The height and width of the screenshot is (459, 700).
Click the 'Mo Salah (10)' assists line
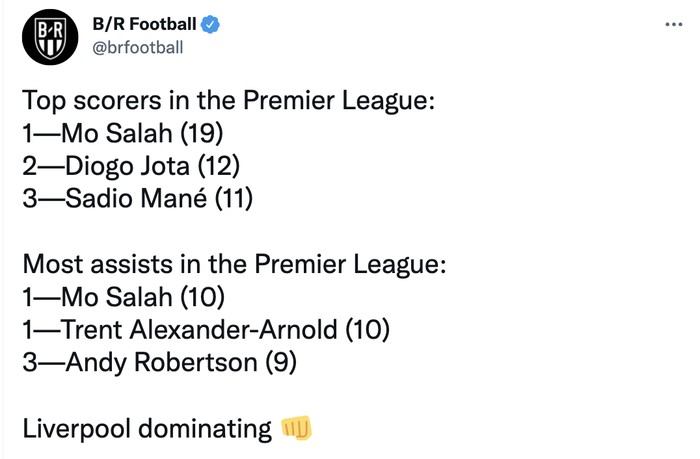(124, 297)
